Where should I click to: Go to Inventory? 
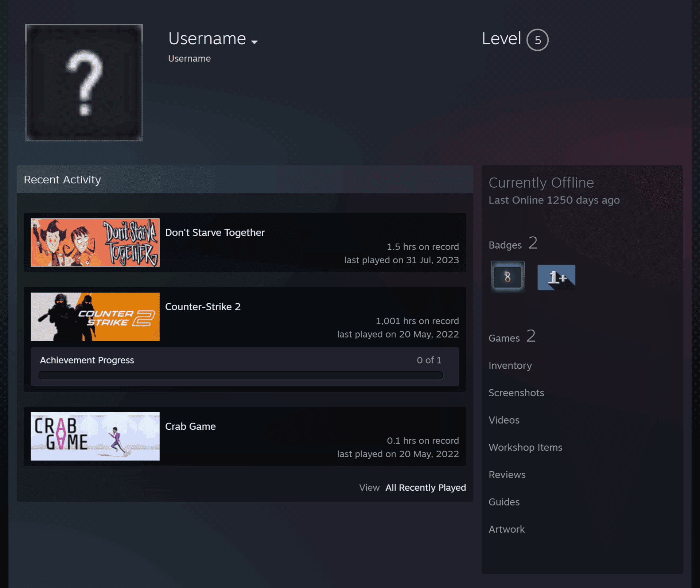pos(510,366)
